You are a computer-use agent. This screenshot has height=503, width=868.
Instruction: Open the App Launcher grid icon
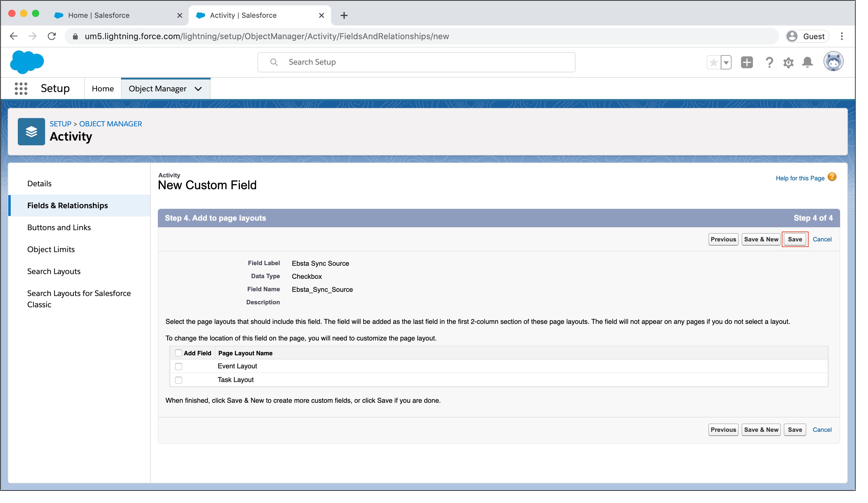[21, 89]
